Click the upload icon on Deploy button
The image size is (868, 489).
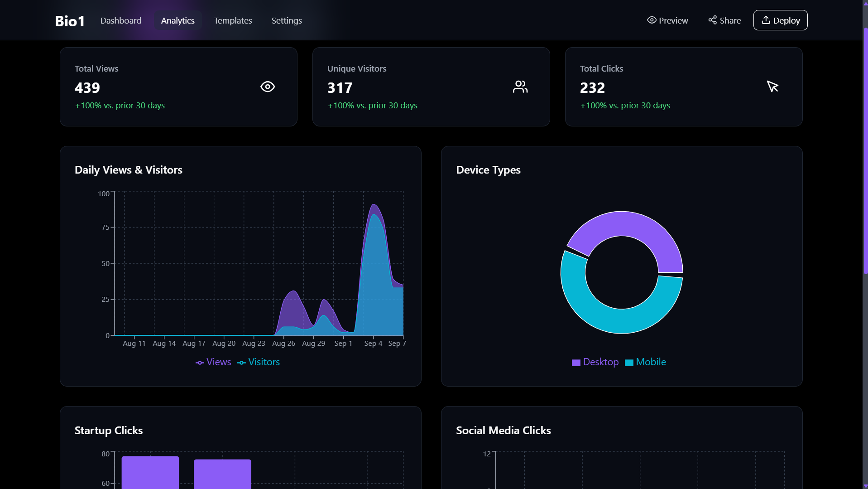pos(766,20)
